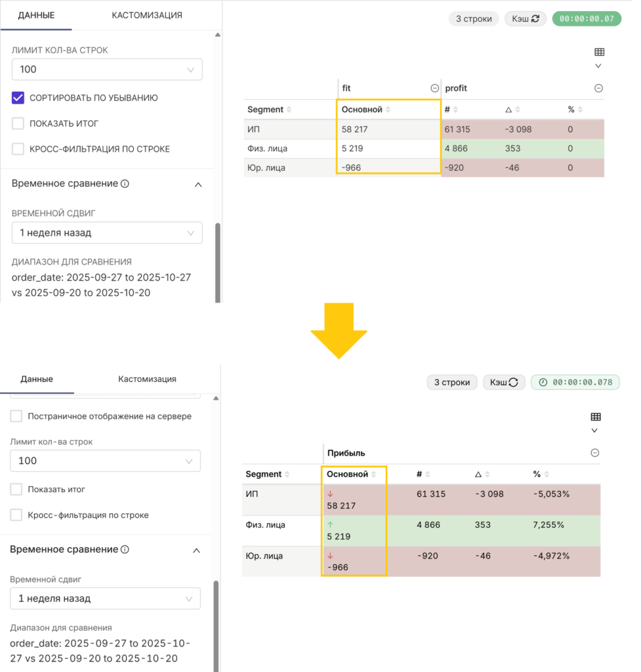Click the lower 3 строки button
This screenshot has width=641, height=672.
[452, 383]
